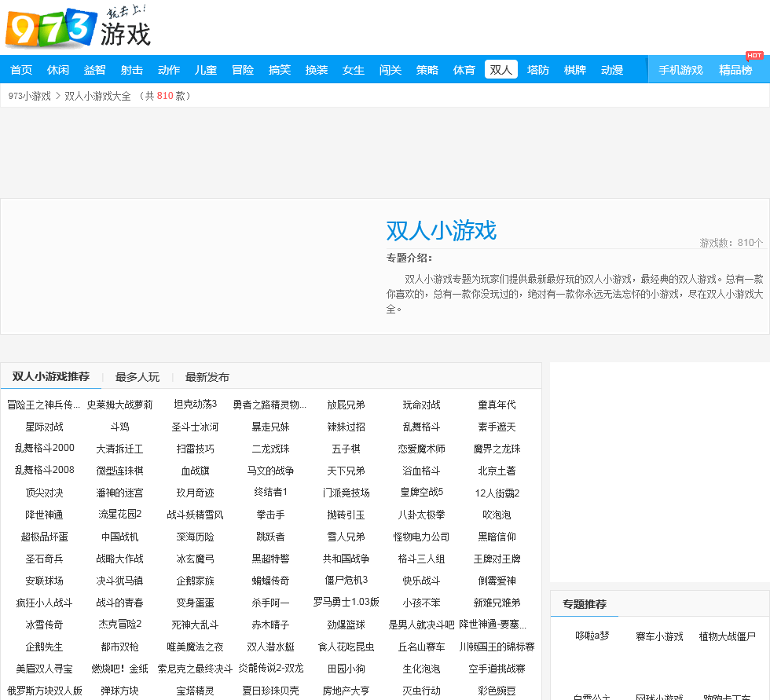Image resolution: width=770 pixels, height=700 pixels.
Task: Select the 射击 category in navigation bar
Action: (132, 70)
